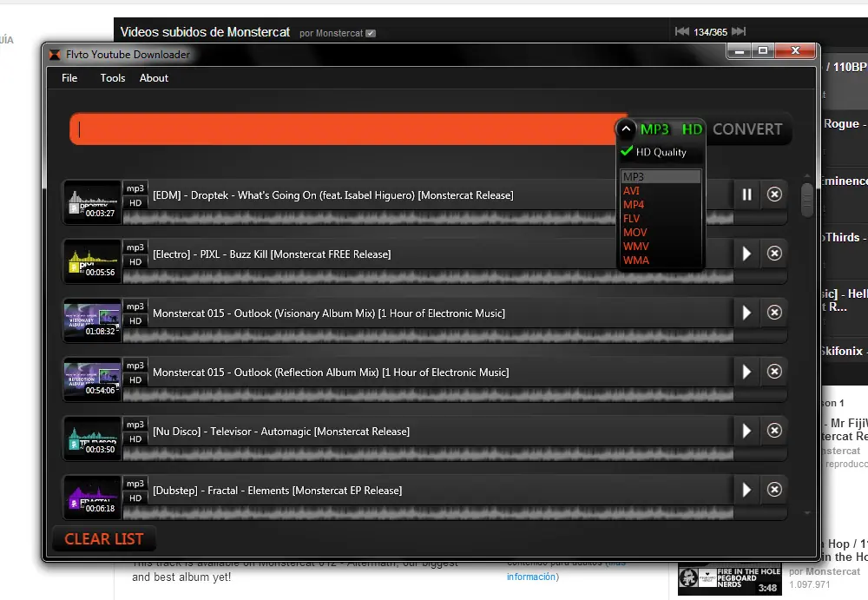This screenshot has height=600, width=868.
Task: Click the CONVERT button
Action: (747, 129)
